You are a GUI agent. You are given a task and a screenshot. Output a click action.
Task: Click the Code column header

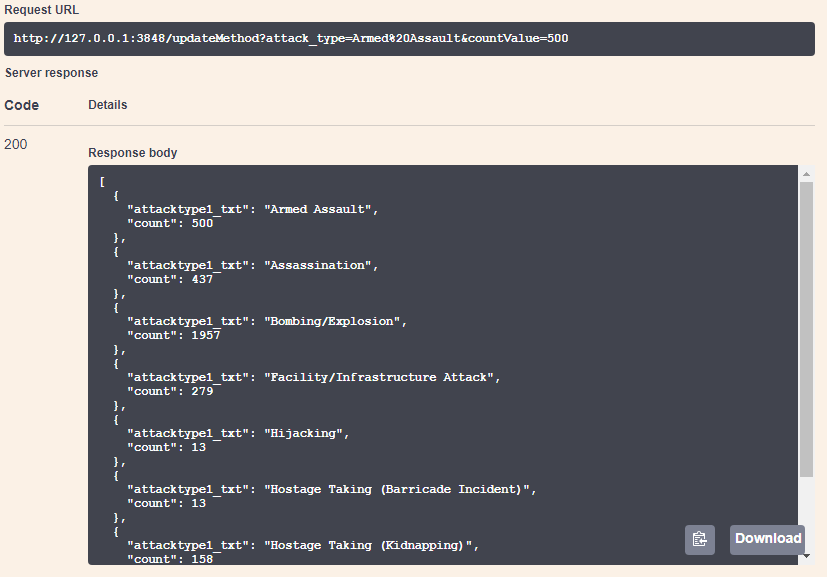pos(22,105)
